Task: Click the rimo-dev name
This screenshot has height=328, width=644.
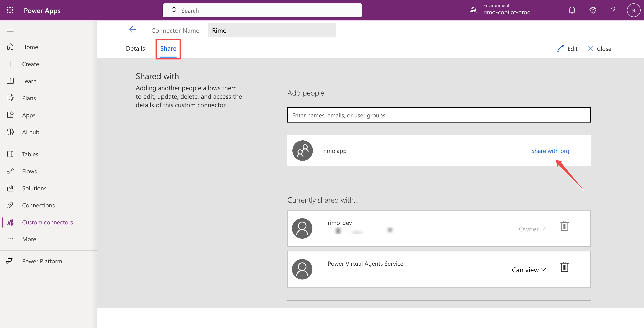Action: point(340,223)
